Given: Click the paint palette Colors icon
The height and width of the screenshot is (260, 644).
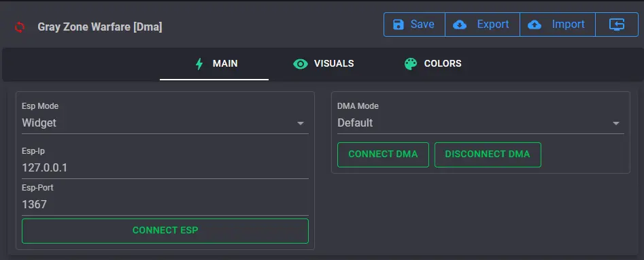Looking at the screenshot, I should [411, 64].
